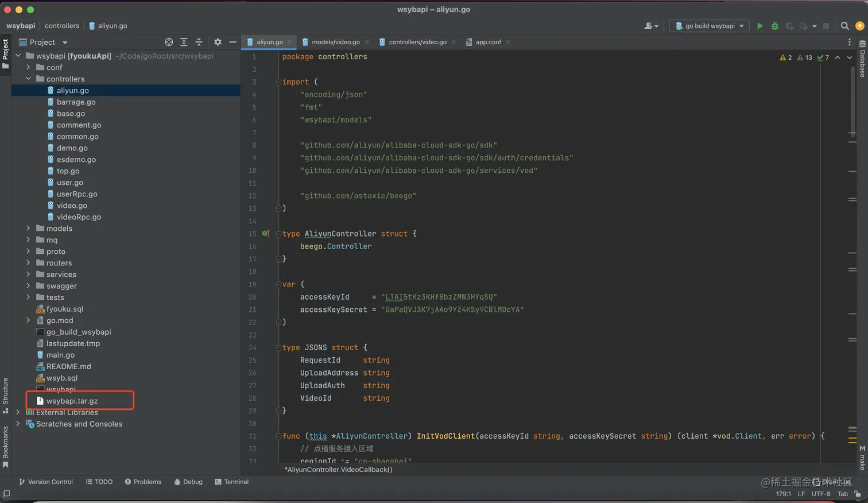Hide the Project panel with minus icon

pos(232,42)
